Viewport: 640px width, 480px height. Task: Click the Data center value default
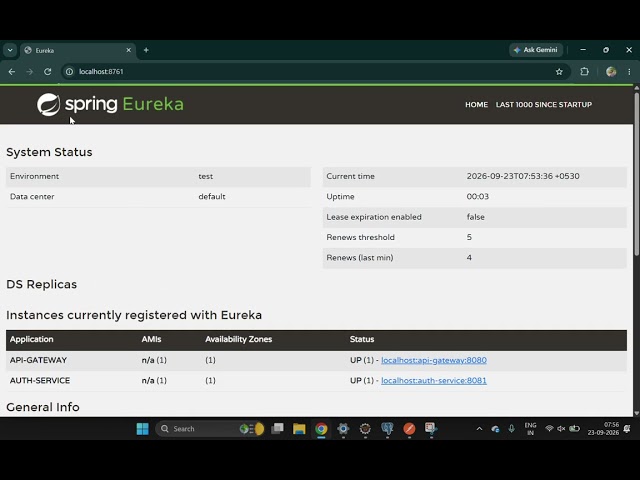(x=212, y=196)
